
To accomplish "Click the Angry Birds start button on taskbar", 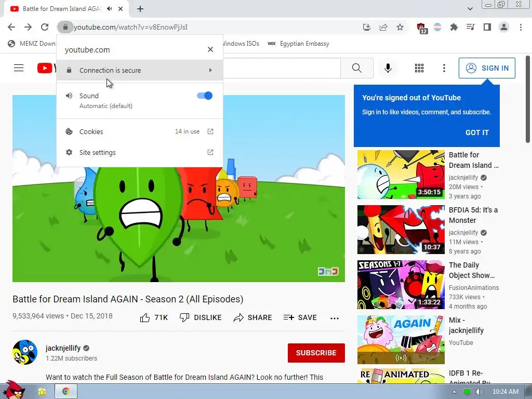I will tap(13, 390).
